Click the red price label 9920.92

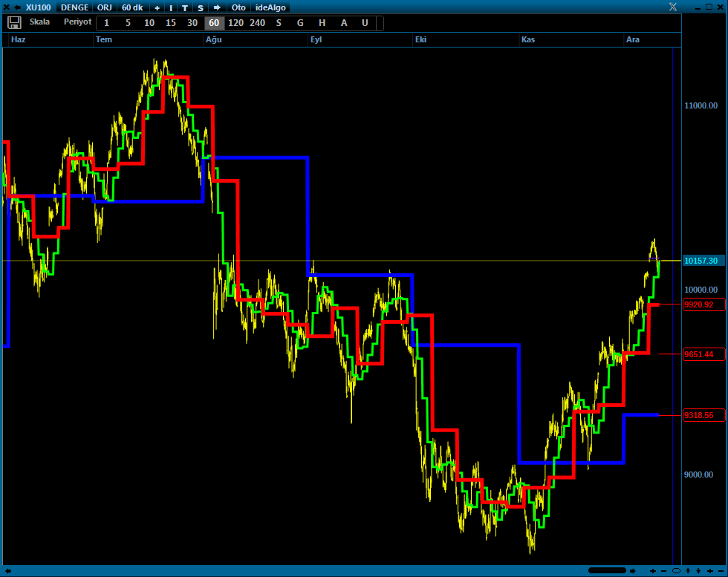[x=703, y=304]
